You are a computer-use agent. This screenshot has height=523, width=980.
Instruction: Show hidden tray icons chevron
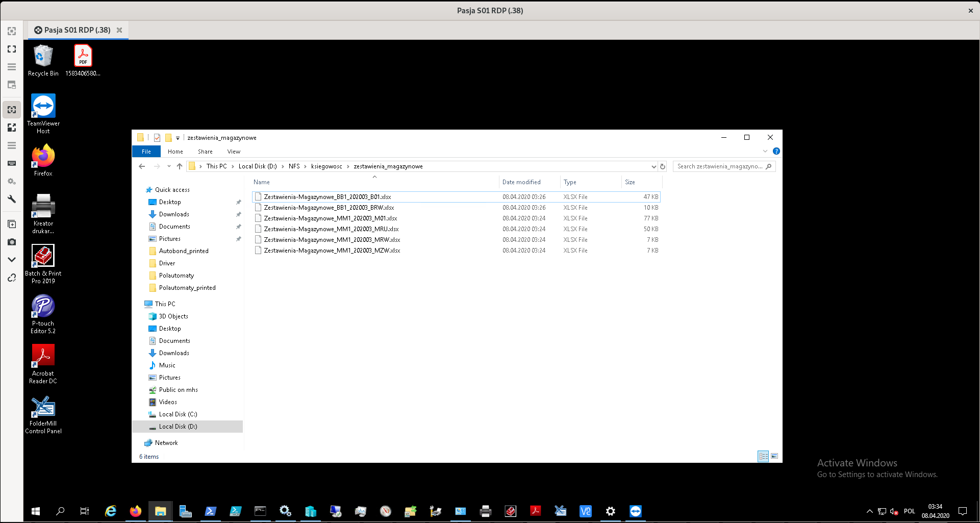pyautogui.click(x=869, y=511)
